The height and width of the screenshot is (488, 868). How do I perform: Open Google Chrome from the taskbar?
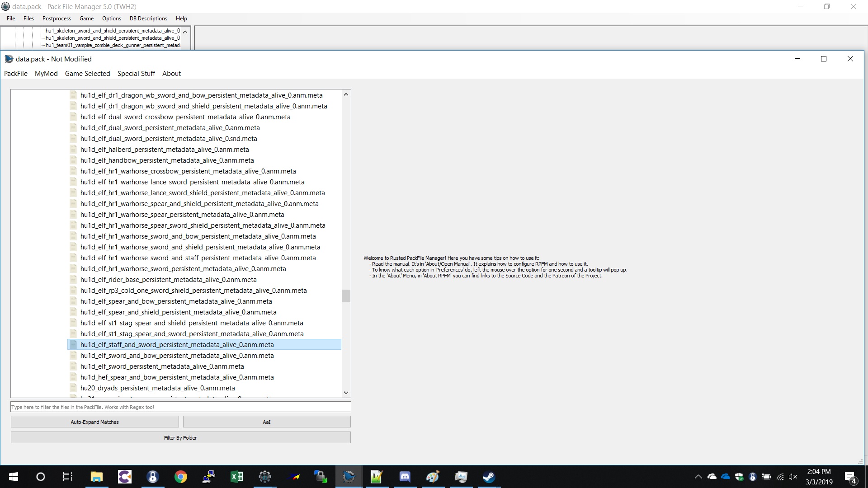pyautogui.click(x=180, y=477)
